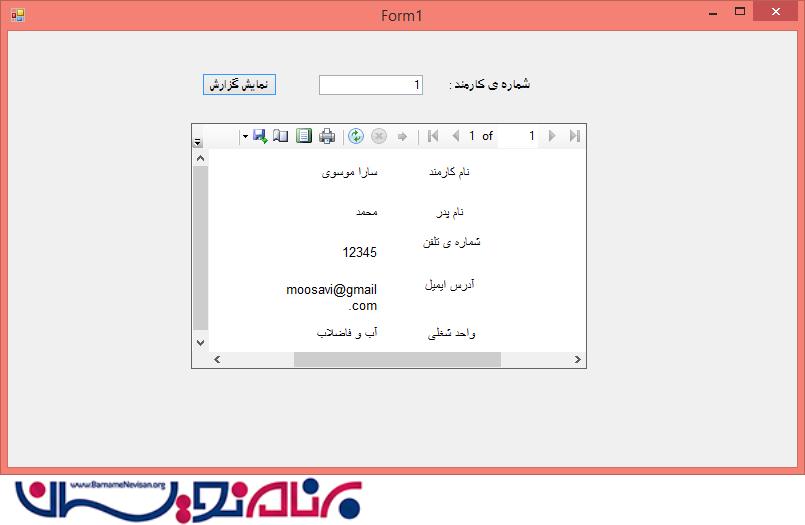Screen dimensions: 805x525
Task: Minimize the Form1 window
Action: [713, 12]
